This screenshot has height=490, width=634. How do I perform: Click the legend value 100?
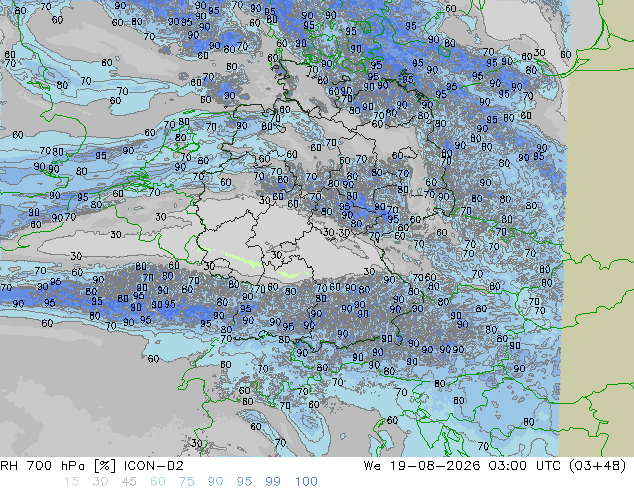tap(306, 482)
